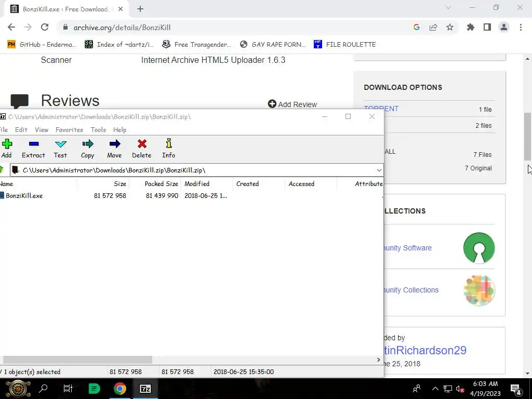Run the Test archive tool
The image size is (532, 399).
point(60,148)
